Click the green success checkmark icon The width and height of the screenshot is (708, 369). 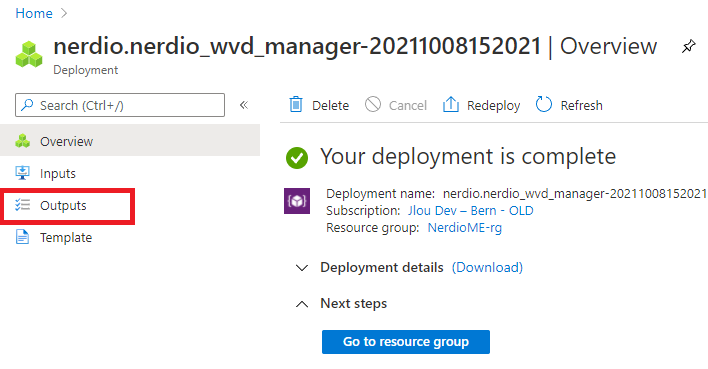click(297, 158)
